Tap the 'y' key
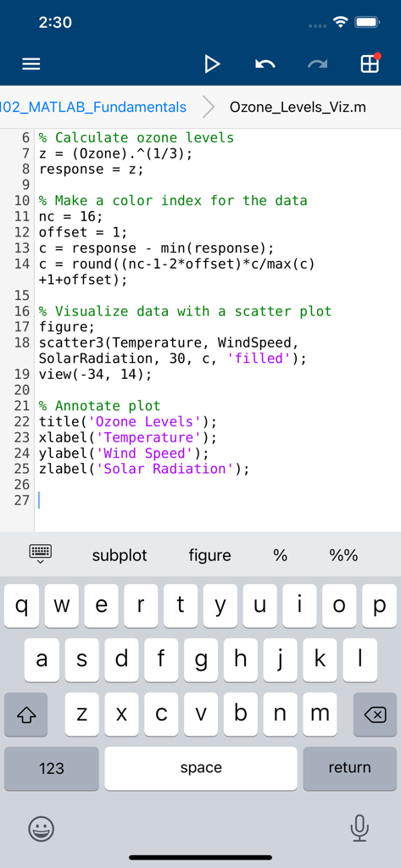This screenshot has width=401, height=868. (x=220, y=605)
